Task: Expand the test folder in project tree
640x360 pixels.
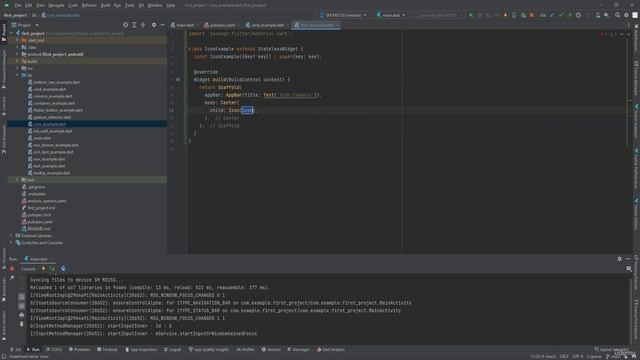Action: click(17, 180)
